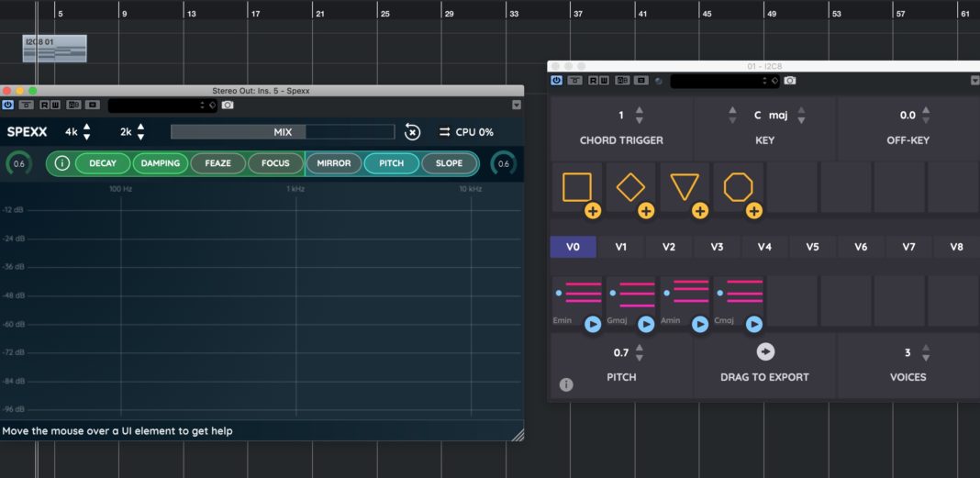Click the Spexx info icon
Image resolution: width=980 pixels, height=478 pixels.
61,163
